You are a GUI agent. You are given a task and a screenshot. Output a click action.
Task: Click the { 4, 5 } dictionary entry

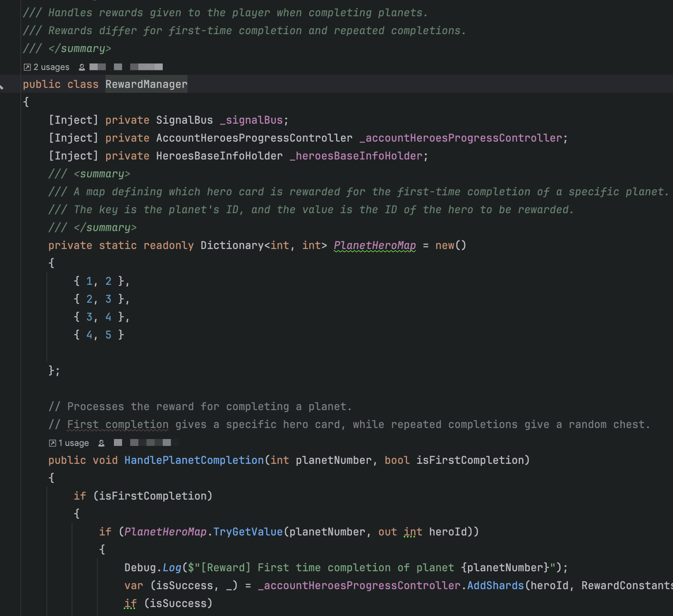98,335
